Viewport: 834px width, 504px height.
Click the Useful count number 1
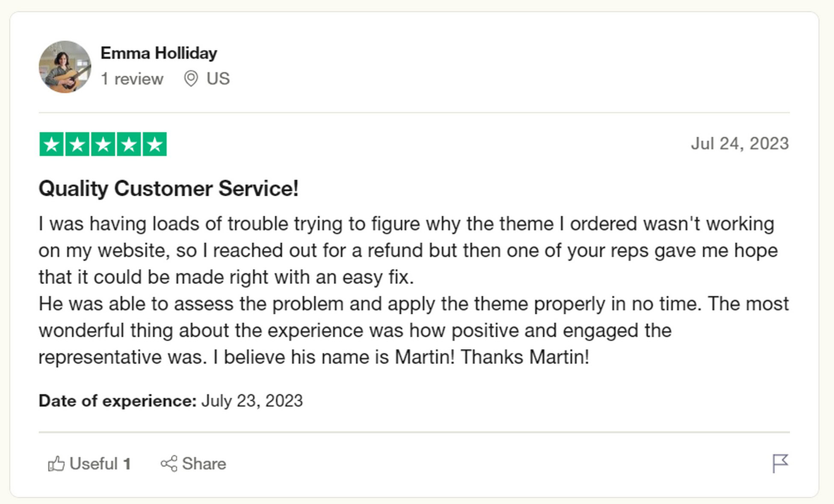(x=127, y=464)
